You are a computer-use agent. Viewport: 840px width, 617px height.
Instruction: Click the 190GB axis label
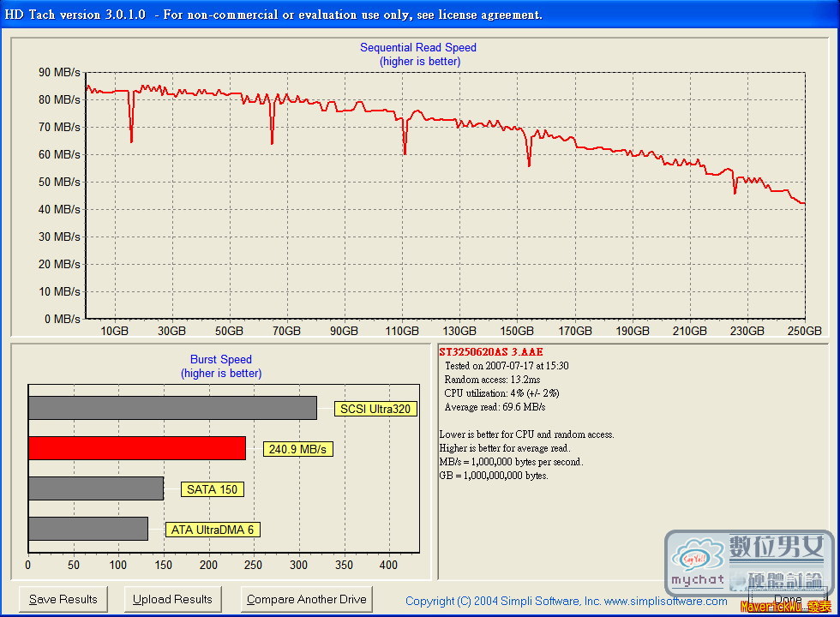[633, 331]
